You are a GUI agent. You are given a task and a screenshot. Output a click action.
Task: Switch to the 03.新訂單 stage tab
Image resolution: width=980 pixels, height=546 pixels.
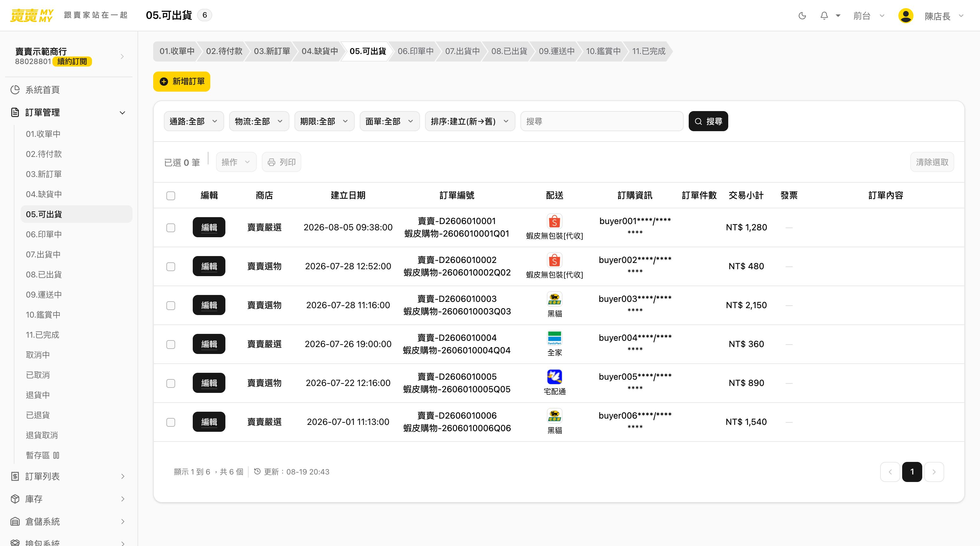[272, 51]
